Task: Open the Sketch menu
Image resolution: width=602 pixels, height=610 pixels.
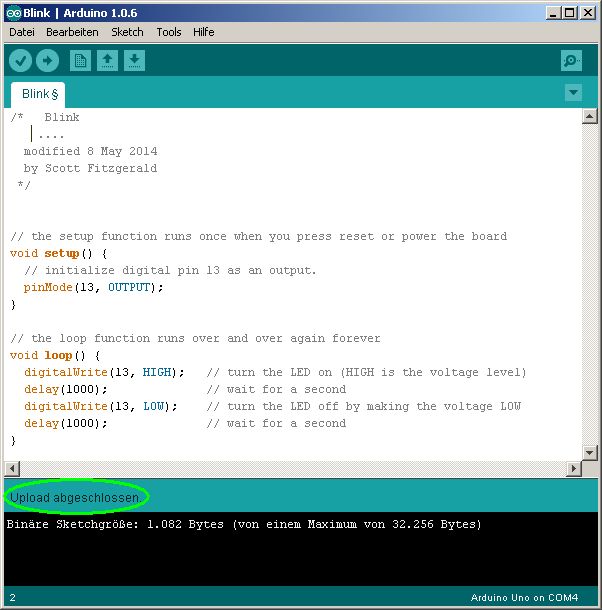Action: (127, 32)
